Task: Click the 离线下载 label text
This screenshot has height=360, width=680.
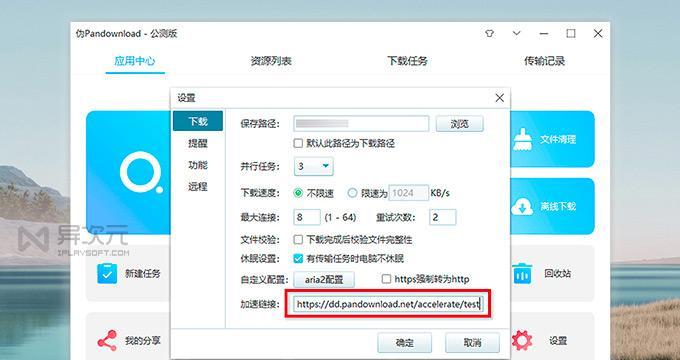Action: (558, 206)
